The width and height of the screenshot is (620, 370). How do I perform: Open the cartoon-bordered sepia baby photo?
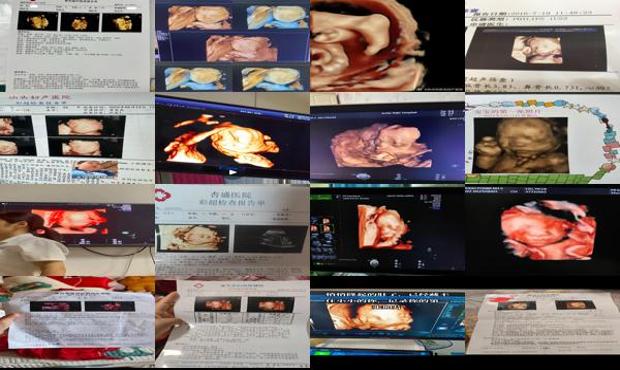pyautogui.click(x=542, y=138)
